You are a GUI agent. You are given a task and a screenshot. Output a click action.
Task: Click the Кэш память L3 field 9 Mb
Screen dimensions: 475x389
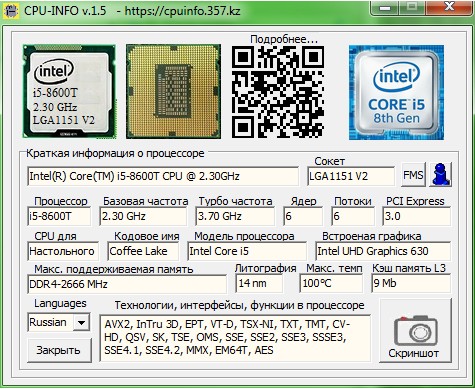411,284
